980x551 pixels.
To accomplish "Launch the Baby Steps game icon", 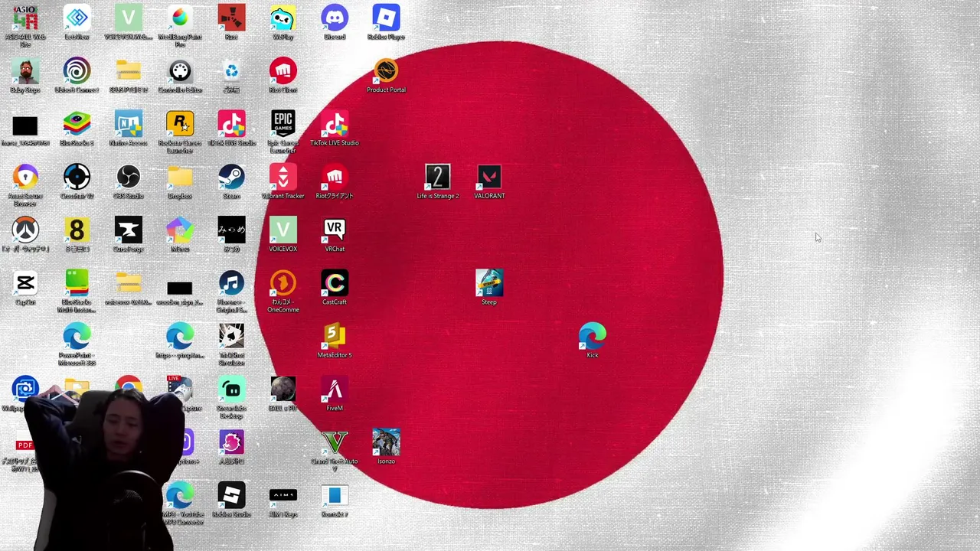I will [25, 71].
